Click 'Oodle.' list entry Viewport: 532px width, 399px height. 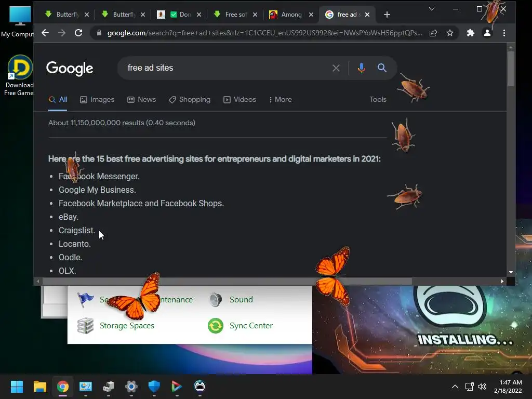click(71, 258)
